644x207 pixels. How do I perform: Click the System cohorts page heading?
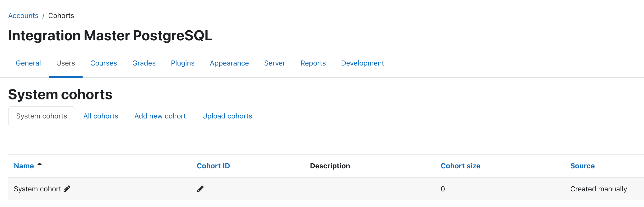[60, 94]
